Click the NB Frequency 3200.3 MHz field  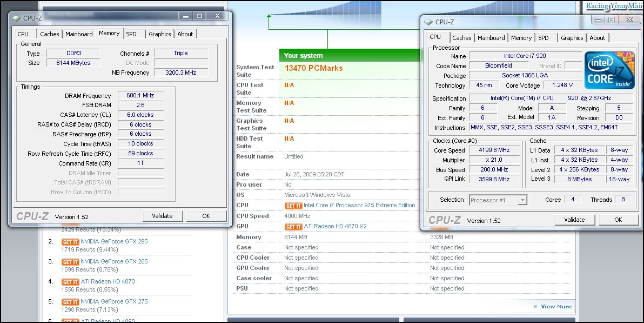click(x=181, y=72)
